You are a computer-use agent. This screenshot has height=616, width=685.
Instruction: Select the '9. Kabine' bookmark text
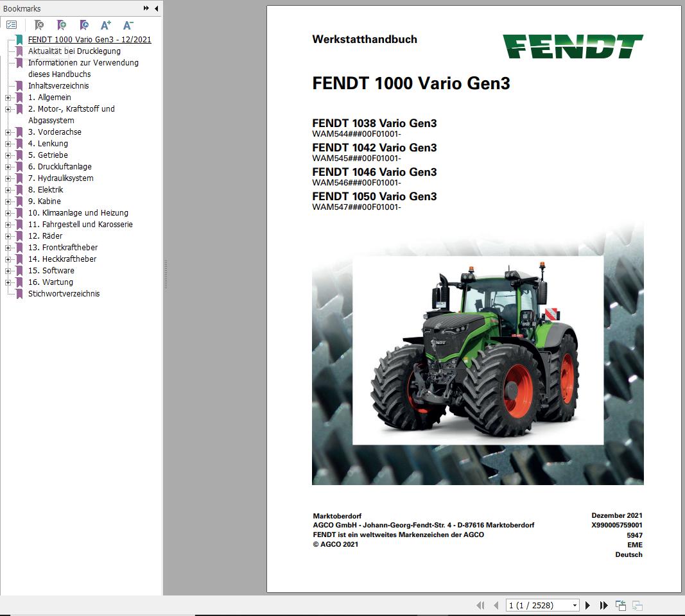(44, 201)
